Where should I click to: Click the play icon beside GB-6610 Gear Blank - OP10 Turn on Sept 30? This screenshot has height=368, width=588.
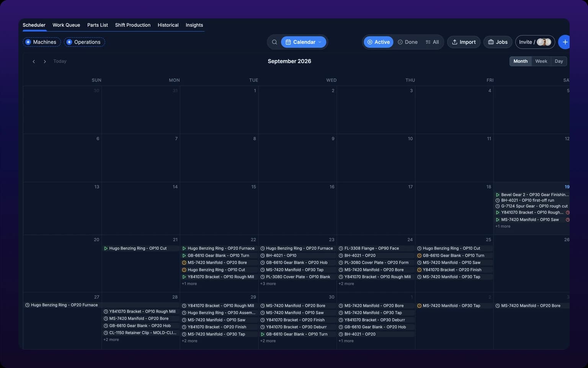pos(263,334)
